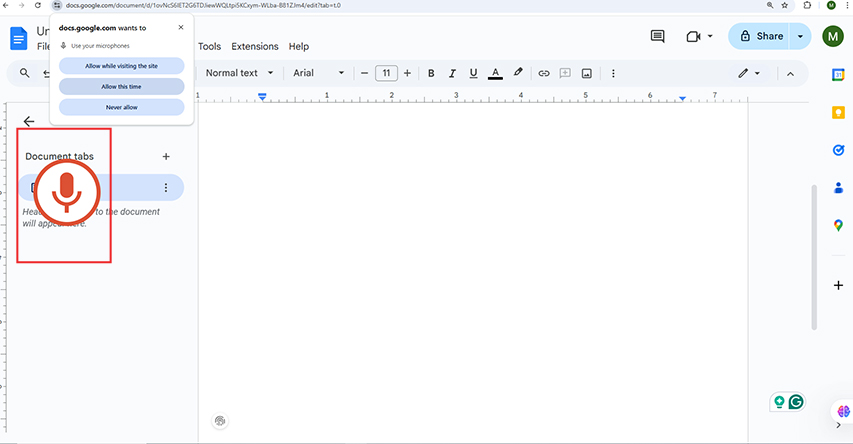Click the vertical document scrollbar

click(814, 257)
